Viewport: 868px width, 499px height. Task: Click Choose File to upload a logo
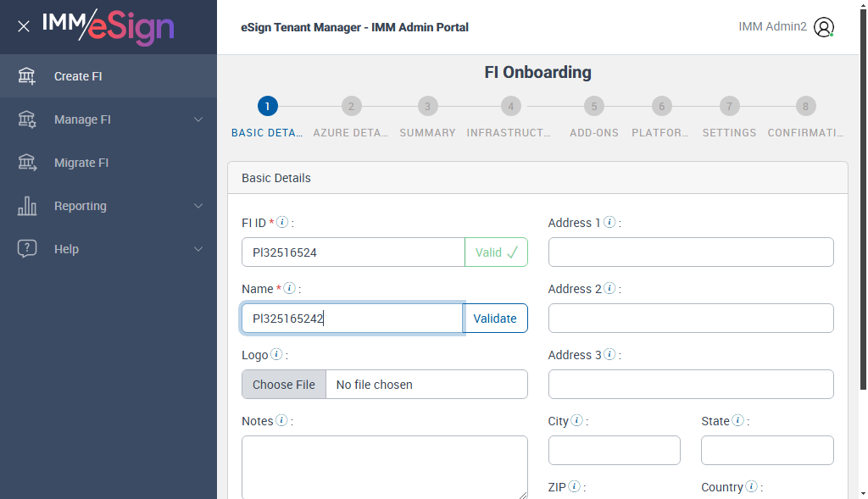tap(284, 385)
